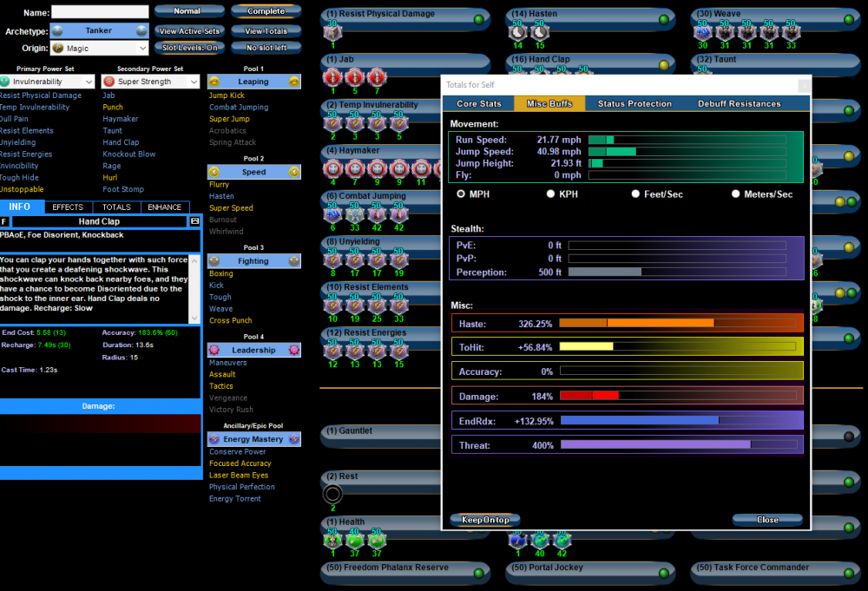Click inside the Name input field
Screen dimensions: 868x591
pyautogui.click(x=98, y=11)
